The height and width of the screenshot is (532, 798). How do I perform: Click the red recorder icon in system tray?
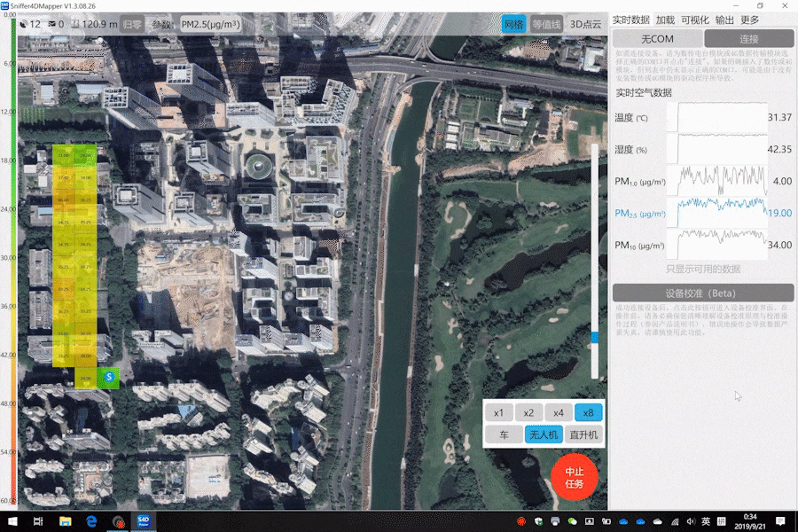point(520,521)
